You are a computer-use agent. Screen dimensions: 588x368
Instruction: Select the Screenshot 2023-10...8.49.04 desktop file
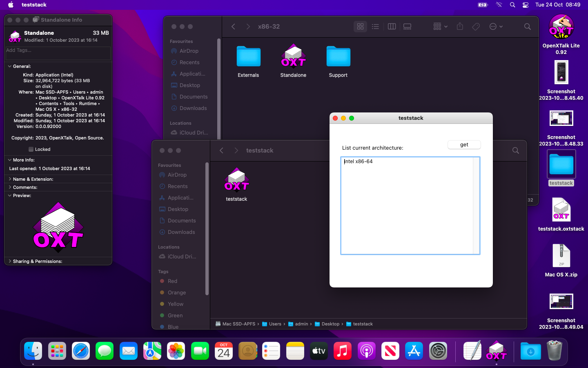pos(561,301)
